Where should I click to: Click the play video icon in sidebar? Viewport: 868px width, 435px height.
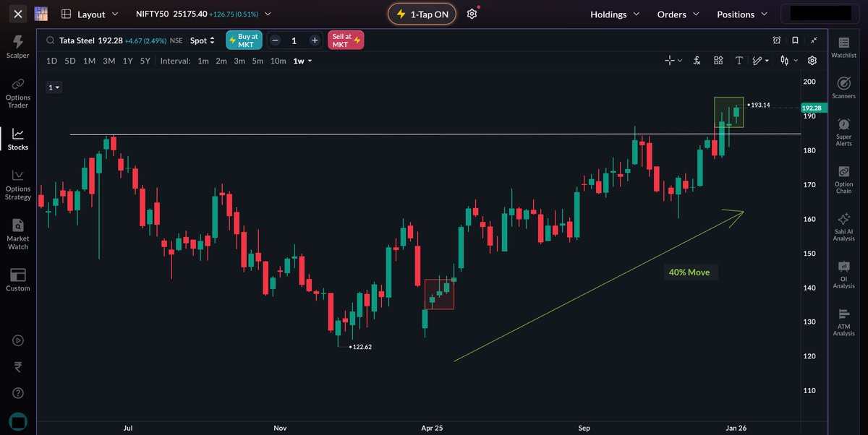18,340
